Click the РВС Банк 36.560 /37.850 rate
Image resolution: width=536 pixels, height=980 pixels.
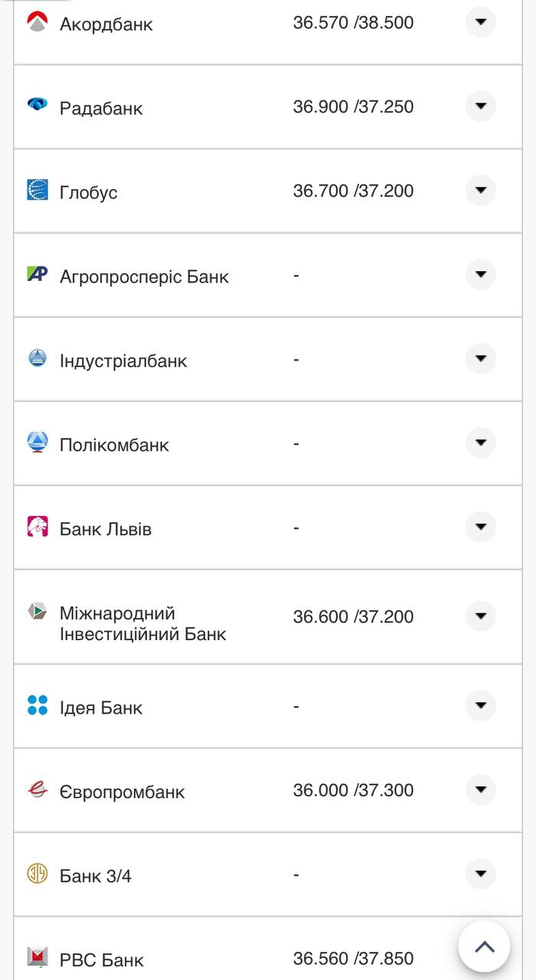[x=353, y=959]
